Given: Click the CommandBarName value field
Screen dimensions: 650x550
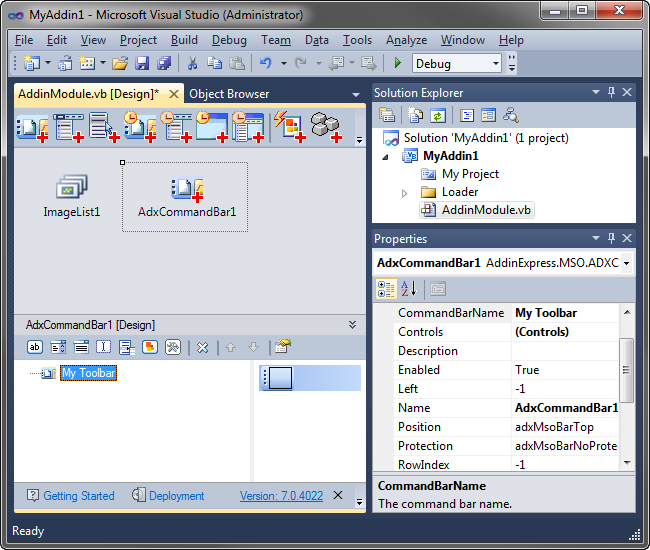Looking at the screenshot, I should (565, 313).
